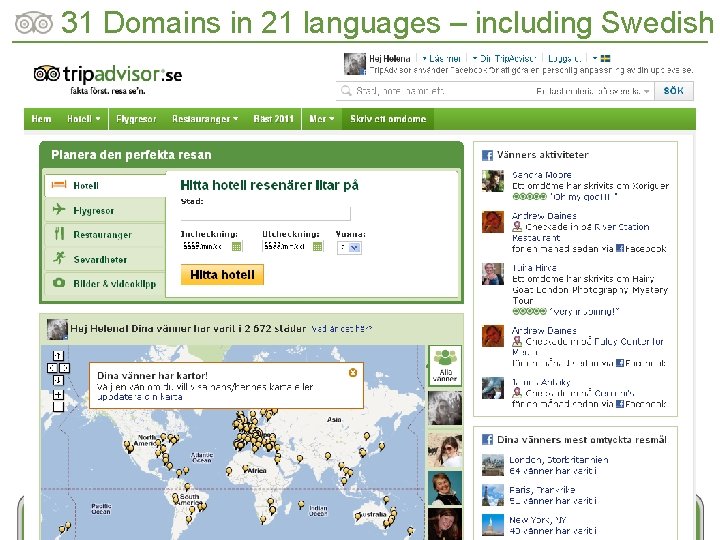Image resolution: width=720 pixels, height=540 pixels.
Task: Expand the Hotell dropdown in the navigation bar
Action: pyautogui.click(x=83, y=119)
